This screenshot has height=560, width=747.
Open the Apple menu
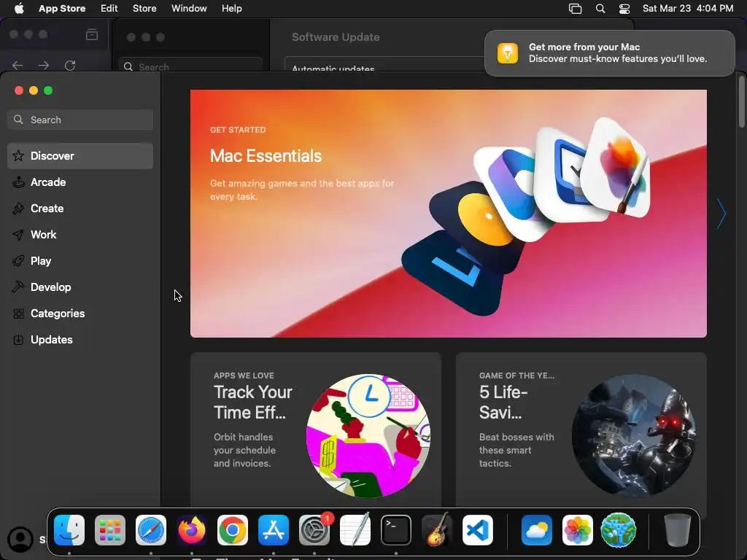(19, 9)
